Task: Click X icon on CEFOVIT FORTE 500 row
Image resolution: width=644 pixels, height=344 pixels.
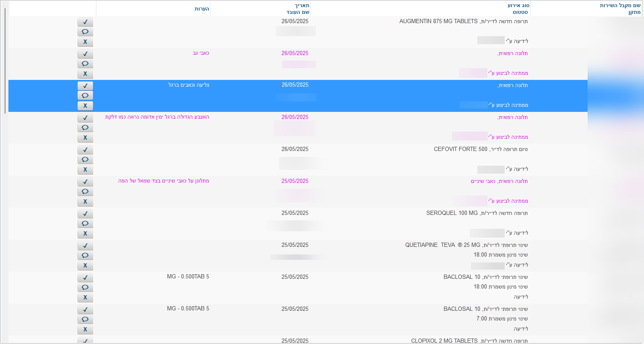Action: pos(85,170)
